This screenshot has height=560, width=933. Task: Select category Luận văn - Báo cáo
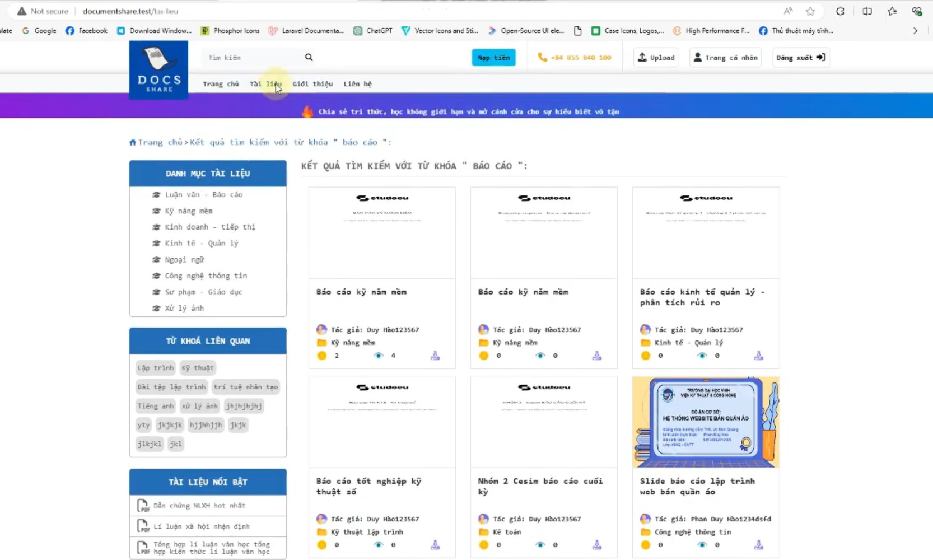(204, 195)
